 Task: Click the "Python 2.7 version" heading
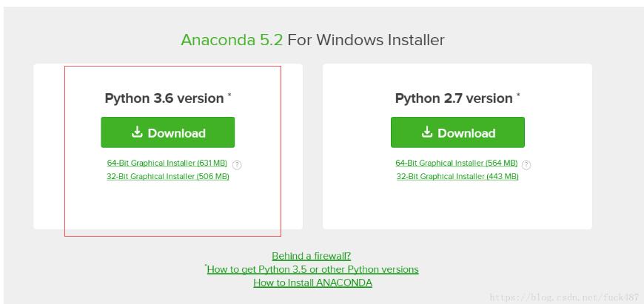(x=454, y=98)
